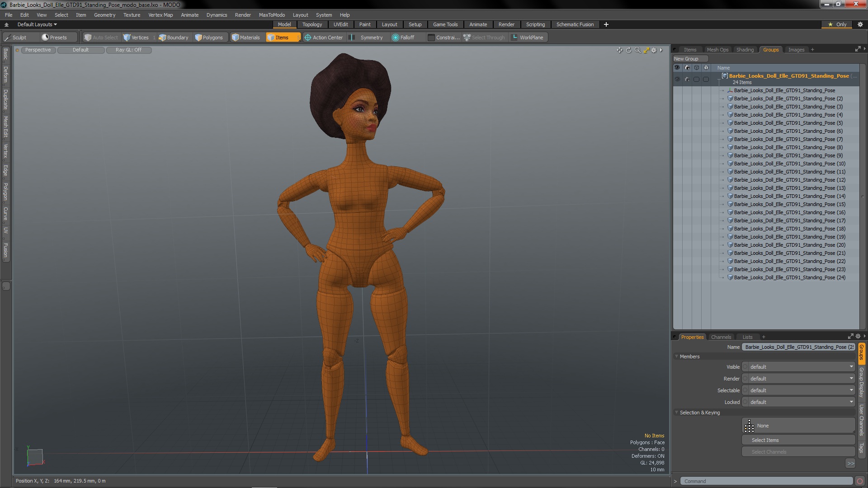This screenshot has width=868, height=488.
Task: Click the eye visibility column header
Action: coord(677,68)
